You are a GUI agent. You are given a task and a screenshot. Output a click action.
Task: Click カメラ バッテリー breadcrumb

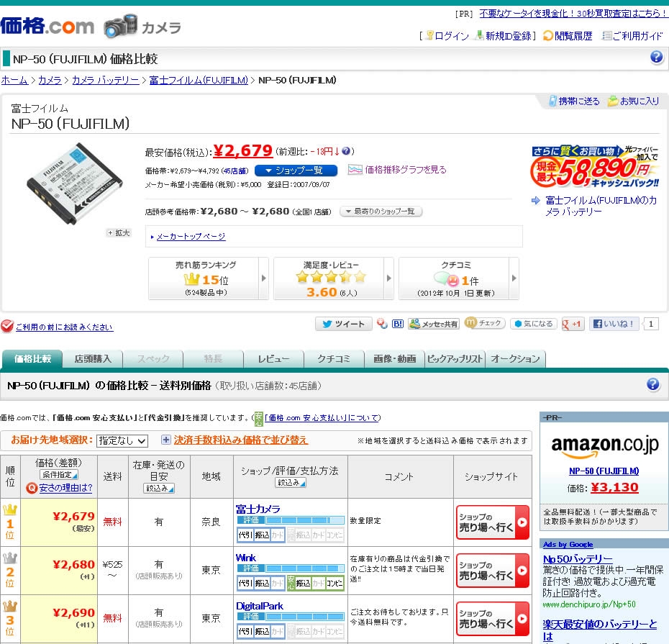[x=105, y=80]
